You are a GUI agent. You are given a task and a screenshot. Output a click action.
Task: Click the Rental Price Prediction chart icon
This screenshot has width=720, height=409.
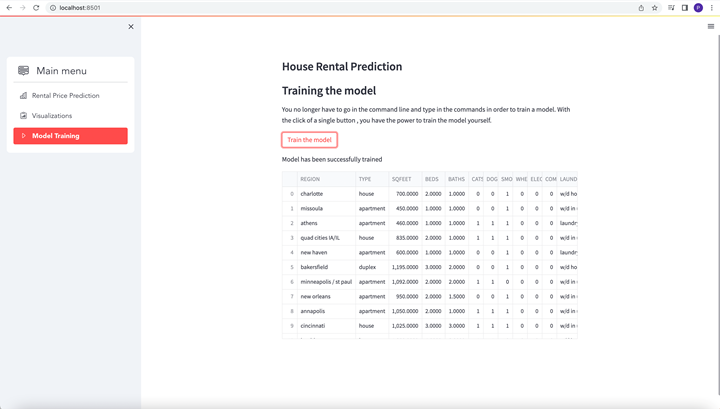tap(23, 96)
